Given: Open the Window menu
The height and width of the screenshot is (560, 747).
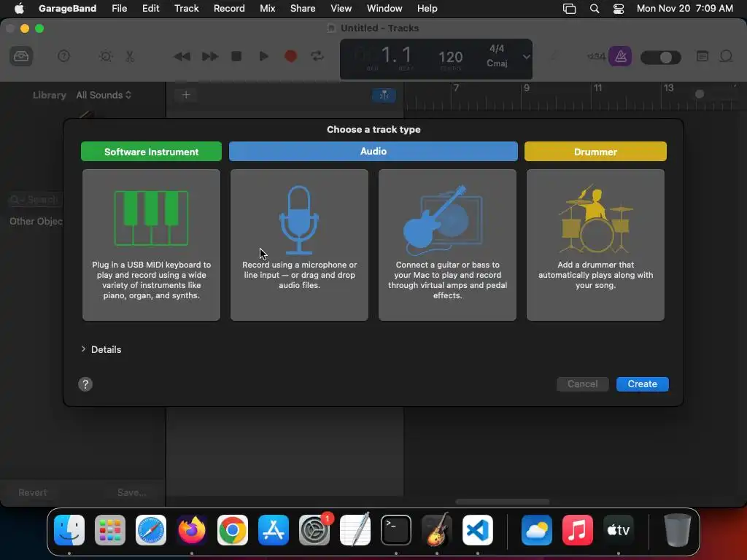Looking at the screenshot, I should tap(384, 8).
